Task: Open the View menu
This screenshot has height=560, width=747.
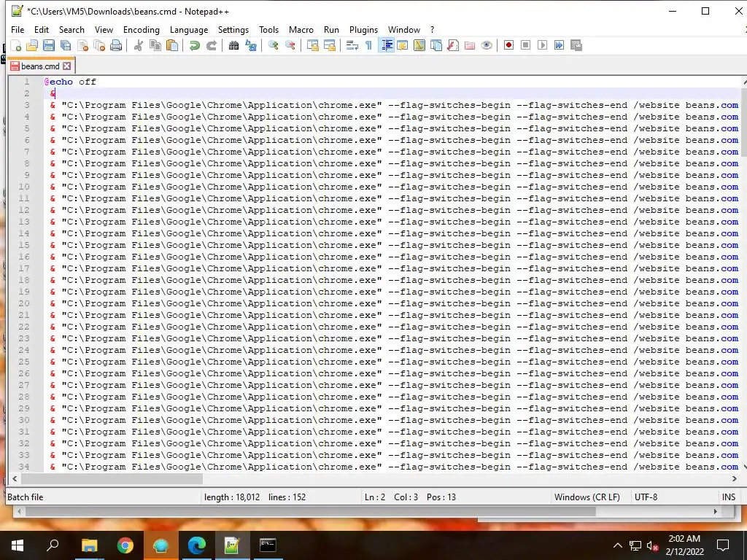Action: click(x=104, y=29)
